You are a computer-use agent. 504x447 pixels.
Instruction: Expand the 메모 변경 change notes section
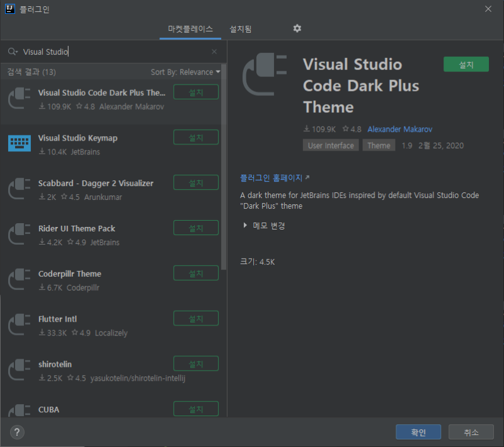(x=264, y=226)
